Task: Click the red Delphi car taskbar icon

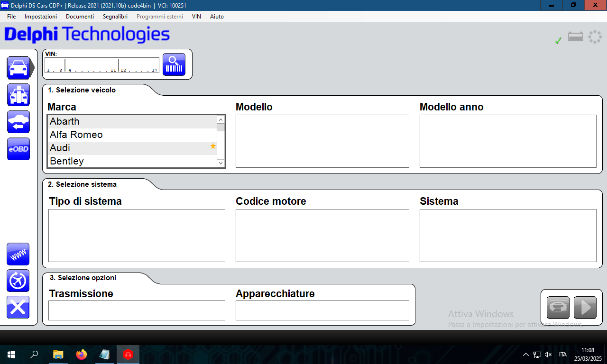Action: 128,354
